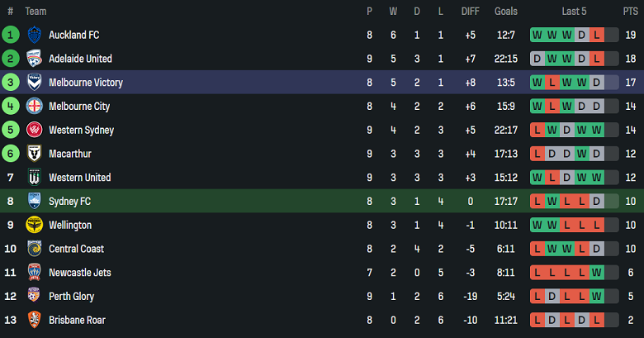Click the Western United team name
The image size is (644, 338).
tap(80, 178)
